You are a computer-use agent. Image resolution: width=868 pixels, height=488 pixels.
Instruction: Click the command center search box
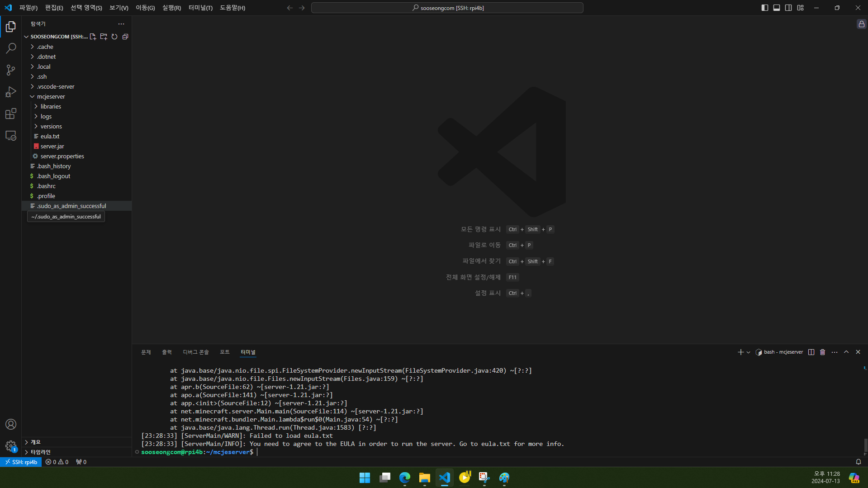pos(447,8)
